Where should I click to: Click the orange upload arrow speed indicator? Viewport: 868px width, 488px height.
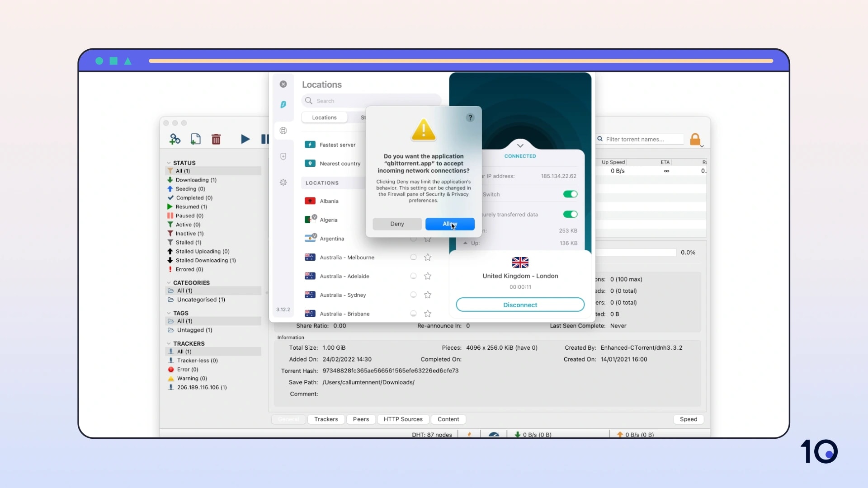click(620, 435)
